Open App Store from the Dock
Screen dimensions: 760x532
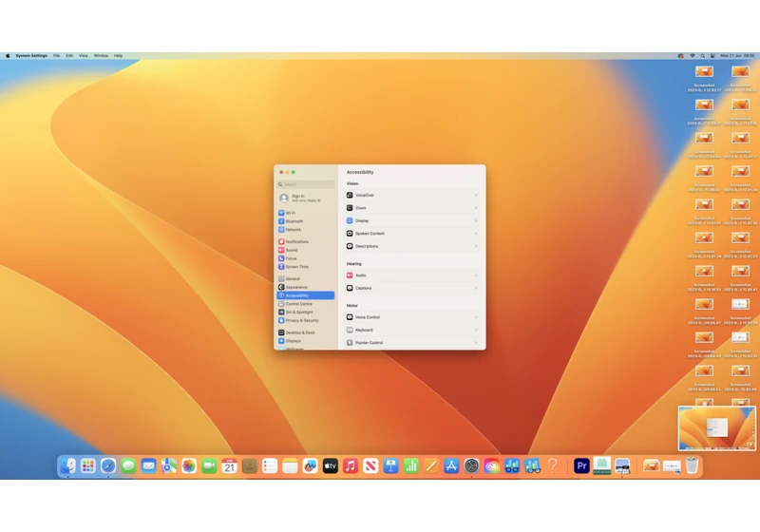pos(451,466)
